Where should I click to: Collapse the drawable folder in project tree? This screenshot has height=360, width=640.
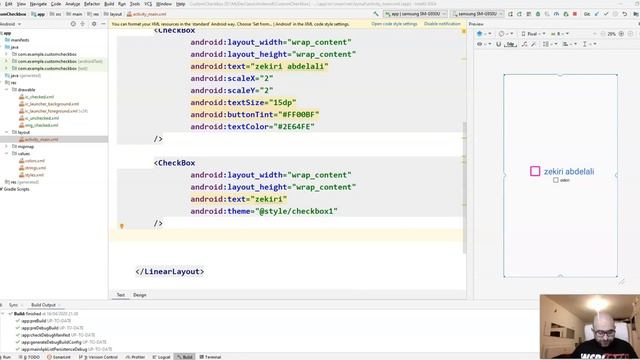[x=7, y=89]
